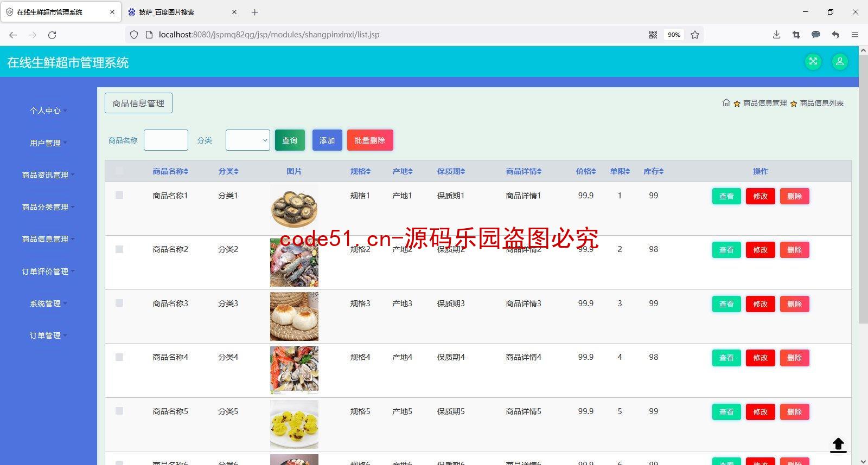Click the 商品信息管理 page title button
This screenshot has width=868, height=465.
[x=138, y=103]
